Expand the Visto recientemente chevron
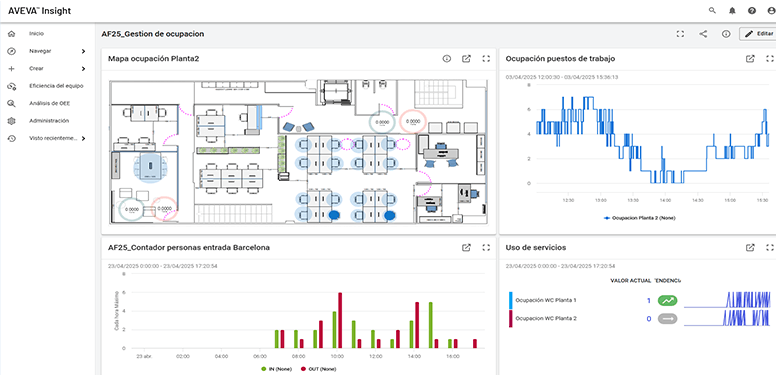776x375 pixels. point(83,139)
